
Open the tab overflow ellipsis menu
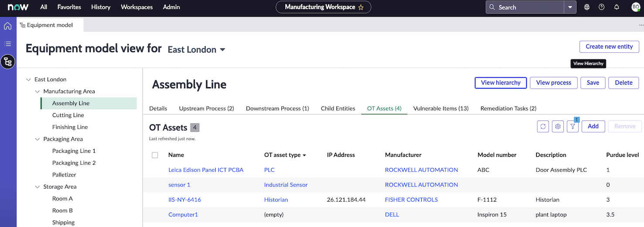[x=641, y=25]
